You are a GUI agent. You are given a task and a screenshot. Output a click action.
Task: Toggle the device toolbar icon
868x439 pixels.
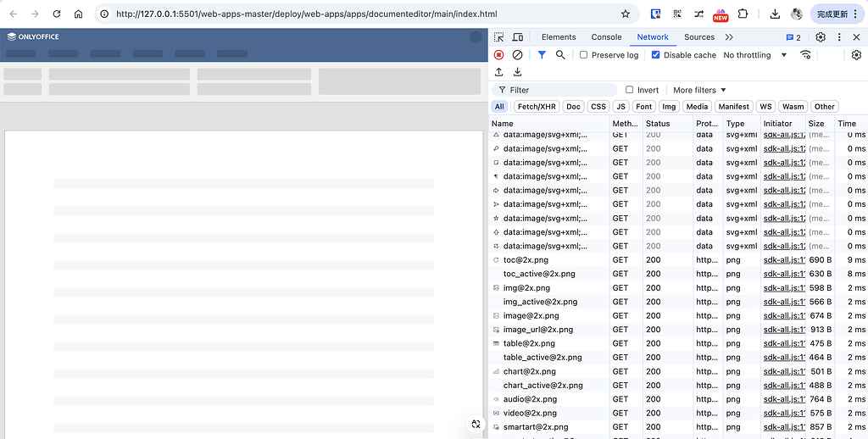tap(518, 37)
